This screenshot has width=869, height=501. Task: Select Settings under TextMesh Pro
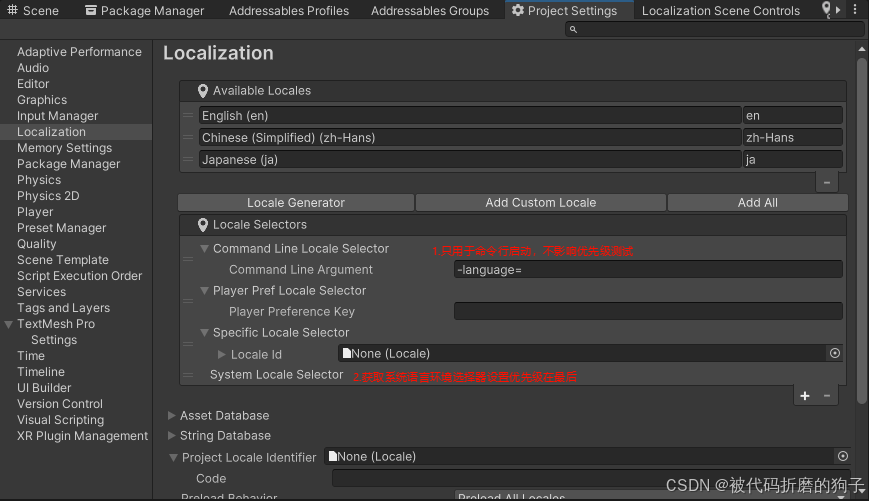pyautogui.click(x=54, y=340)
